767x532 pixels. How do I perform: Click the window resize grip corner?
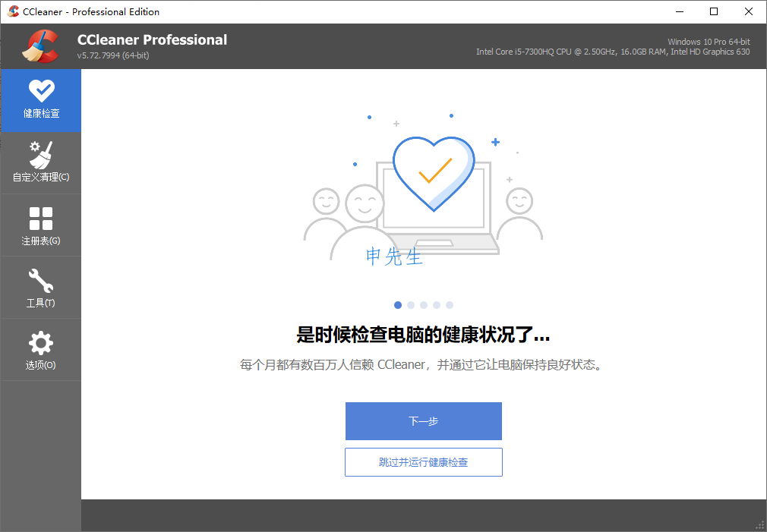pyautogui.click(x=759, y=526)
